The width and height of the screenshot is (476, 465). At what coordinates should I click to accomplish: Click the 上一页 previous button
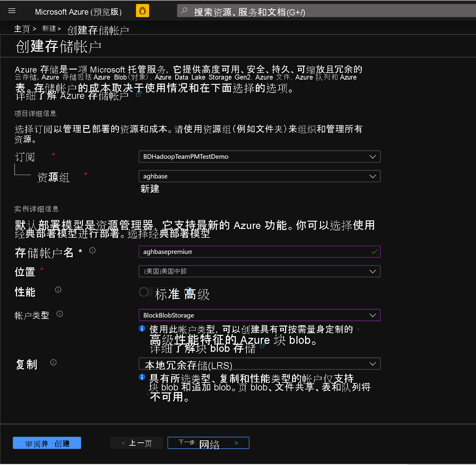point(137,443)
